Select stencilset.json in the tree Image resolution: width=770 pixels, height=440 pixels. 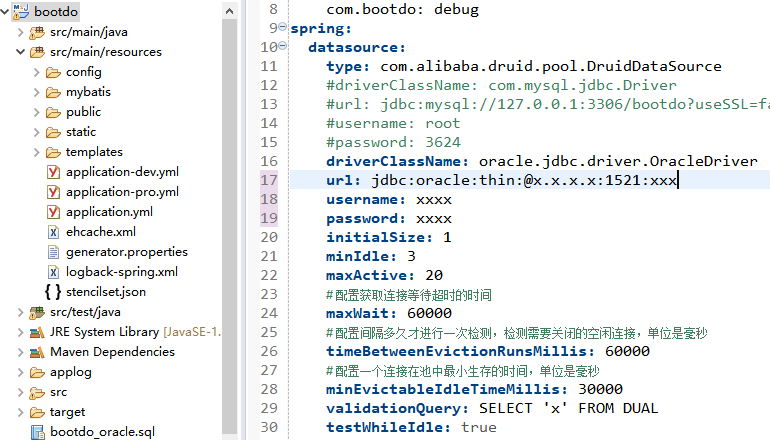point(106,292)
